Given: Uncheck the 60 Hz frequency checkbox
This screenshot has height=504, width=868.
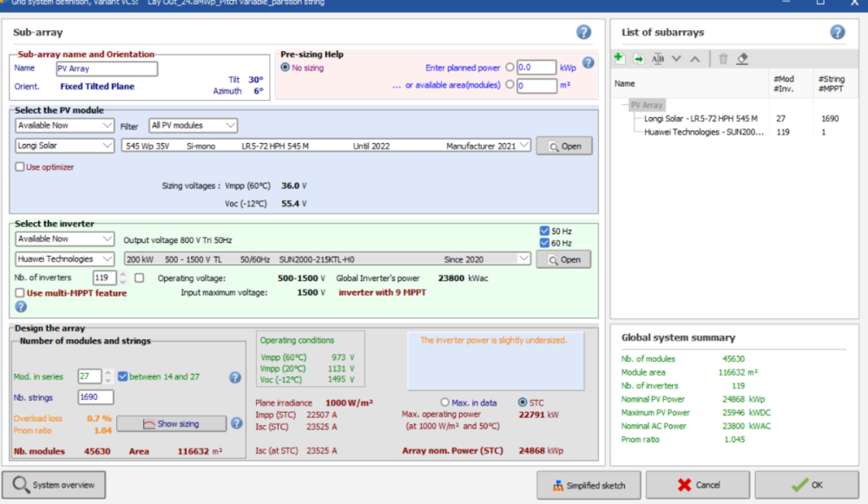Looking at the screenshot, I should click(544, 243).
